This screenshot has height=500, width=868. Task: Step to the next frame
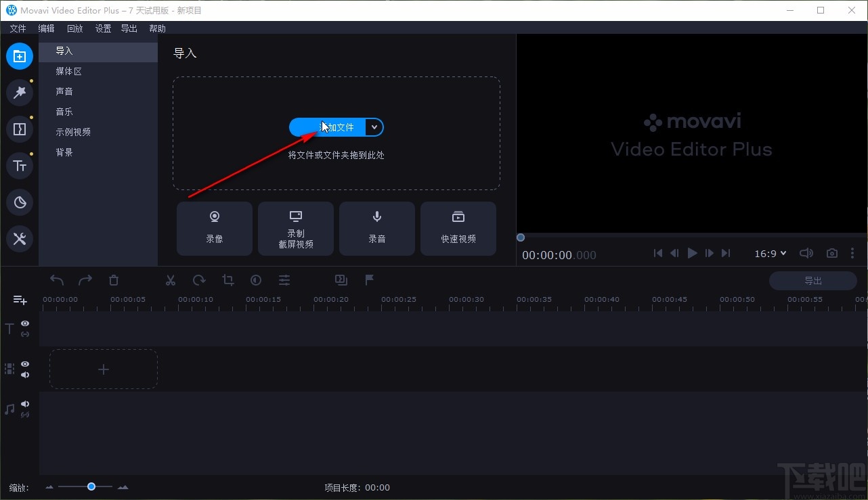pos(710,253)
